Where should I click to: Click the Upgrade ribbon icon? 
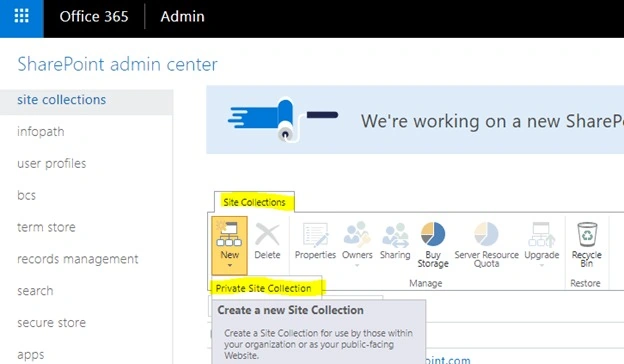click(542, 235)
